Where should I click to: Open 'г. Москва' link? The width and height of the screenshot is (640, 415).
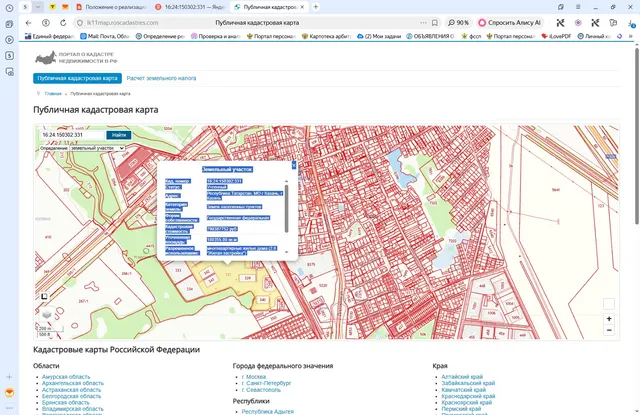253,377
